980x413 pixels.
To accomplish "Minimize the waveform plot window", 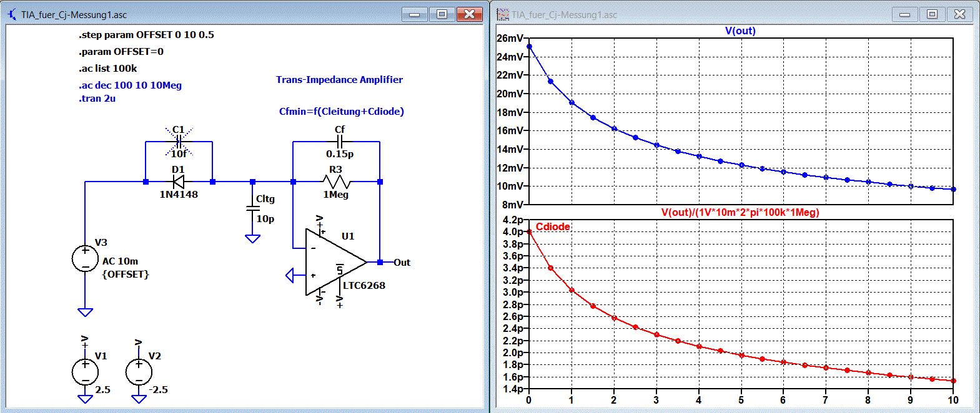I will (x=904, y=14).
